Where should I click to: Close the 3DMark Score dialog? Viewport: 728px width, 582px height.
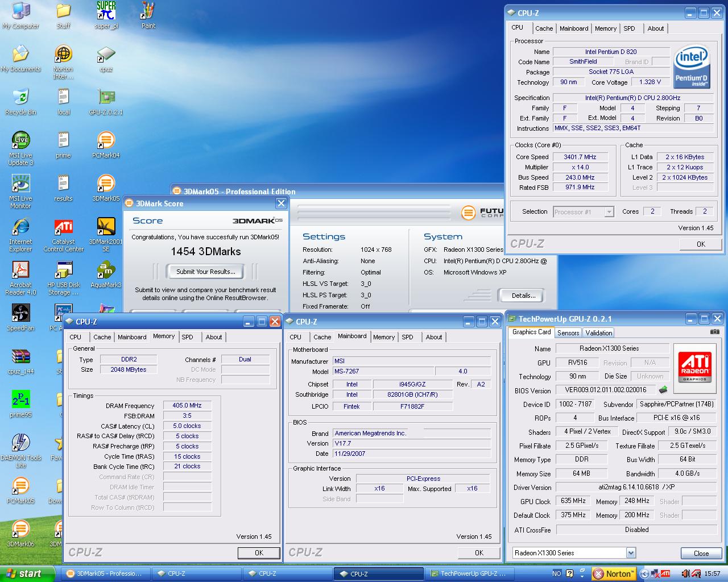pos(280,203)
